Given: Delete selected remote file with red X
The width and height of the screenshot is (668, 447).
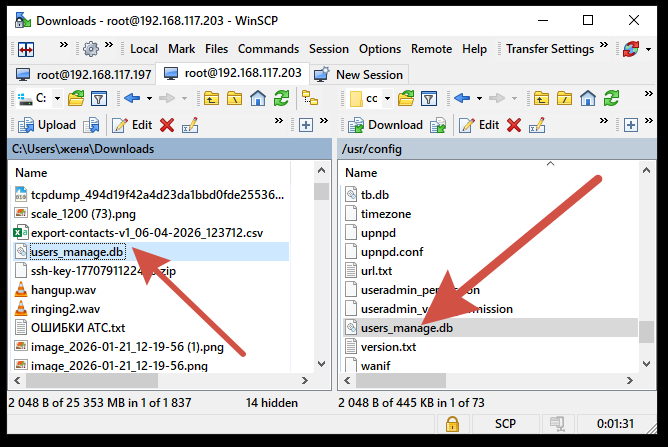Looking at the screenshot, I should coord(514,125).
